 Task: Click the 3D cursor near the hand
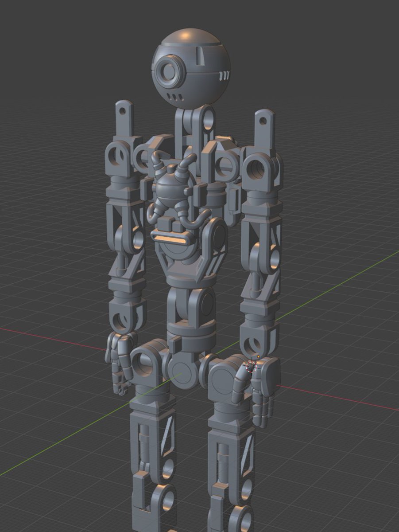(251, 366)
